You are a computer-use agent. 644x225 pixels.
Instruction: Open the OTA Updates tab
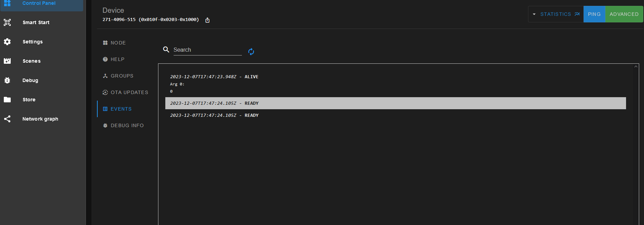129,92
